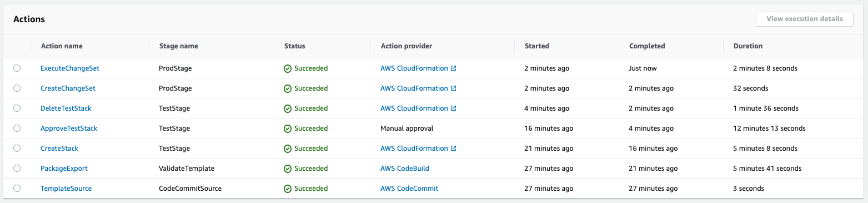Image resolution: width=868 pixels, height=203 pixels.
Task: Open the AWS CodeBuild provider link
Action: (405, 169)
